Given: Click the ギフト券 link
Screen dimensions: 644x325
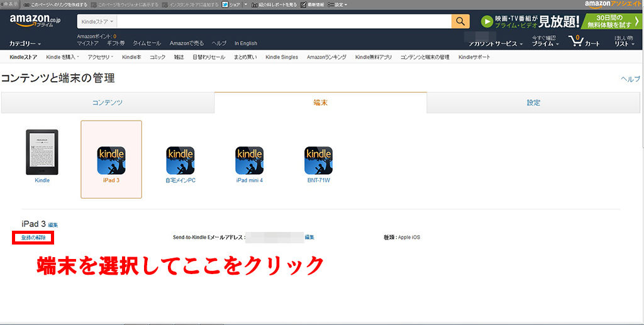Looking at the screenshot, I should pos(116,43).
